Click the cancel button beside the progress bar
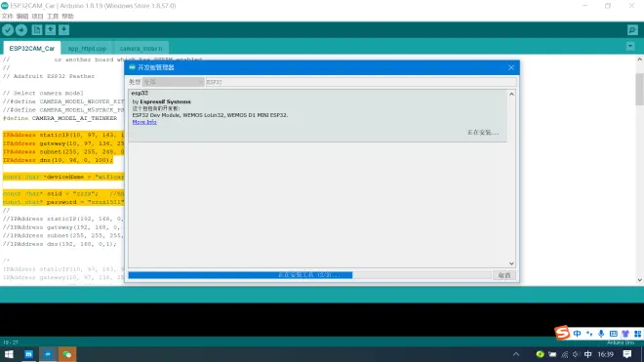The height and width of the screenshot is (362, 644). (504, 275)
